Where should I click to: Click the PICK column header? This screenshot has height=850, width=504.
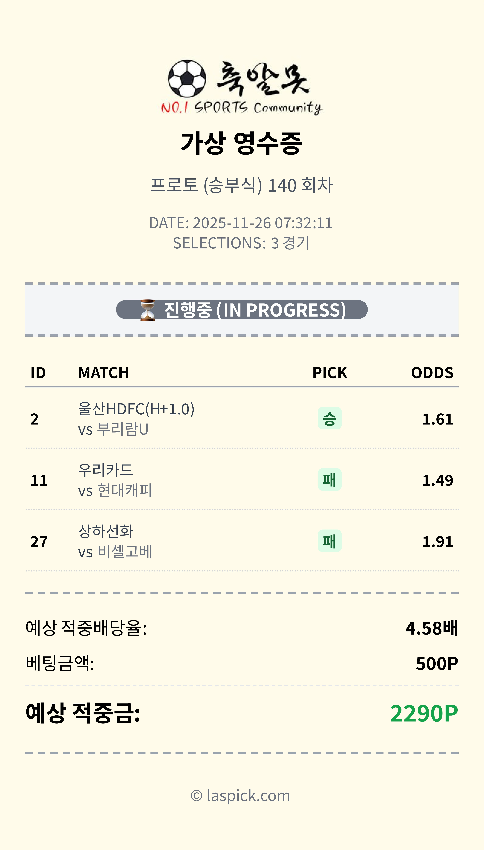tap(329, 373)
